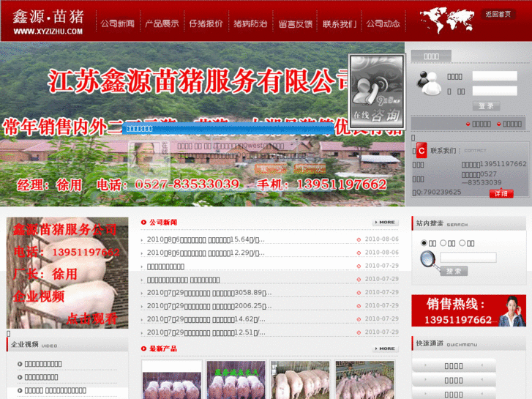532x399 pixels.
Task: Open news item ending with 12.29
Action: tap(206, 253)
